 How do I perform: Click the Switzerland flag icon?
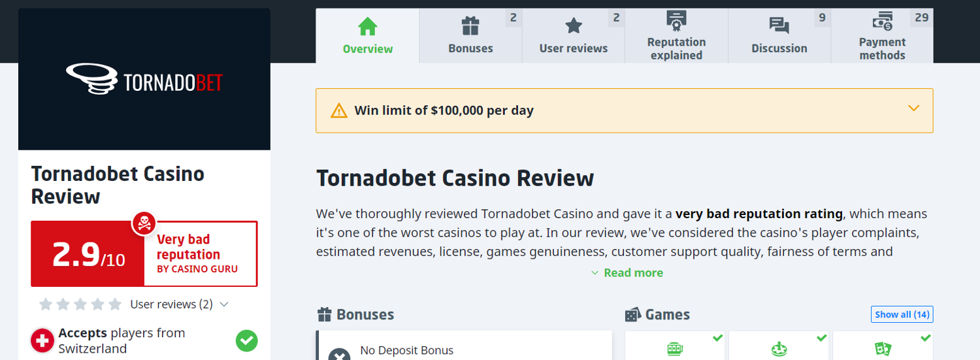[42, 340]
